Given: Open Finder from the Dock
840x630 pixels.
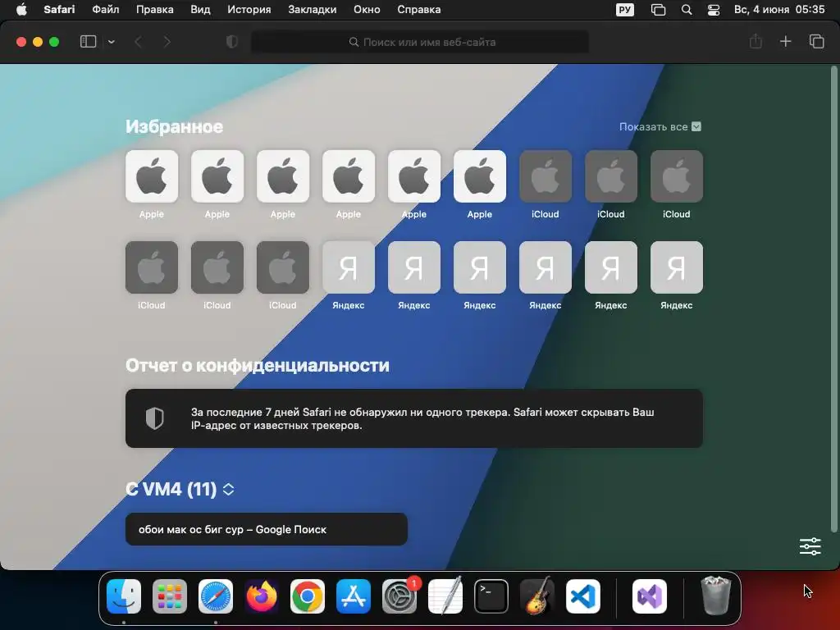Looking at the screenshot, I should tap(124, 596).
